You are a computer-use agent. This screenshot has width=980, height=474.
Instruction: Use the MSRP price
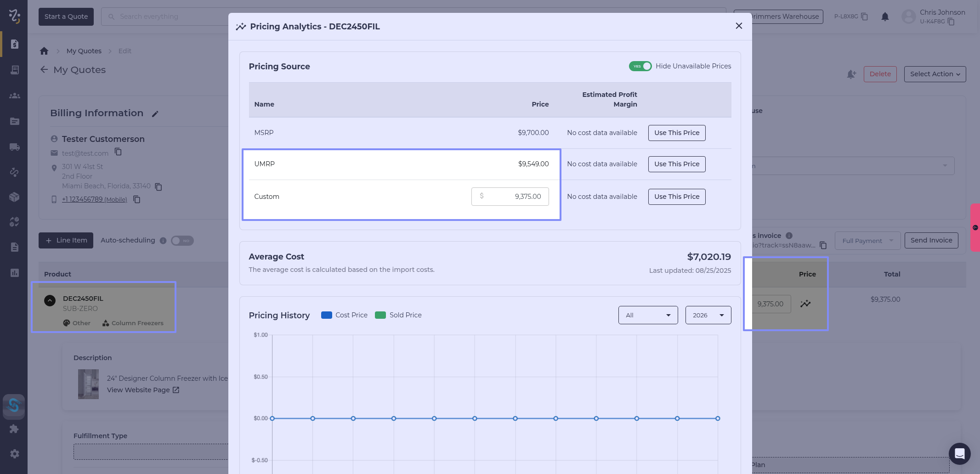(676, 133)
